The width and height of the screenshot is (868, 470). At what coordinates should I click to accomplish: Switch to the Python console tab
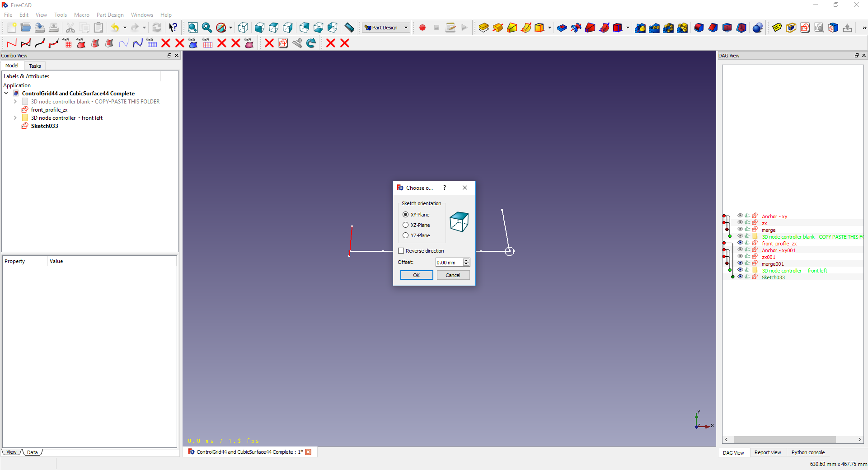tap(808, 452)
